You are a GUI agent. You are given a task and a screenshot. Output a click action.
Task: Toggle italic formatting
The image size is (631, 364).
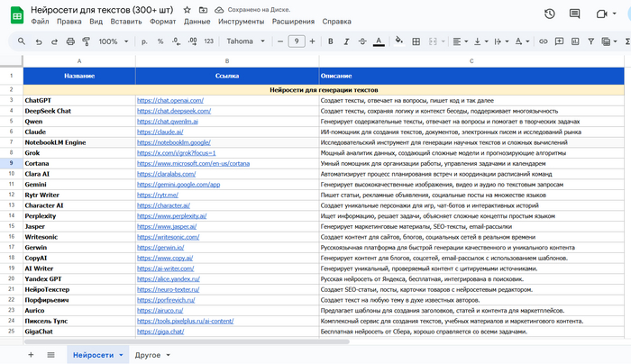click(x=345, y=41)
